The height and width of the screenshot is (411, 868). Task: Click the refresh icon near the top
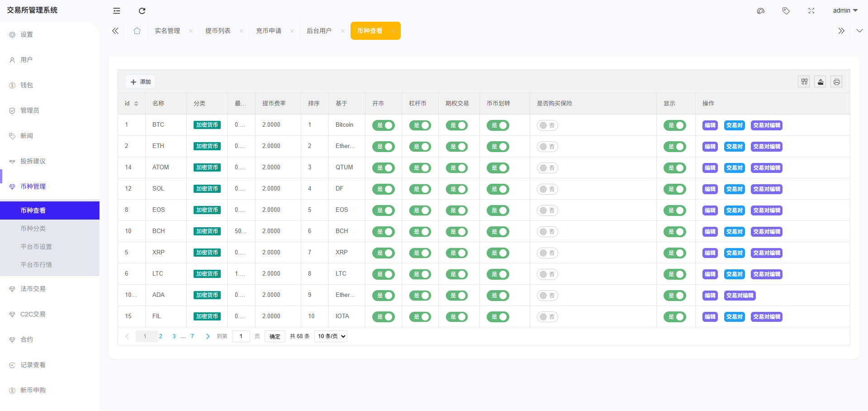142,10
